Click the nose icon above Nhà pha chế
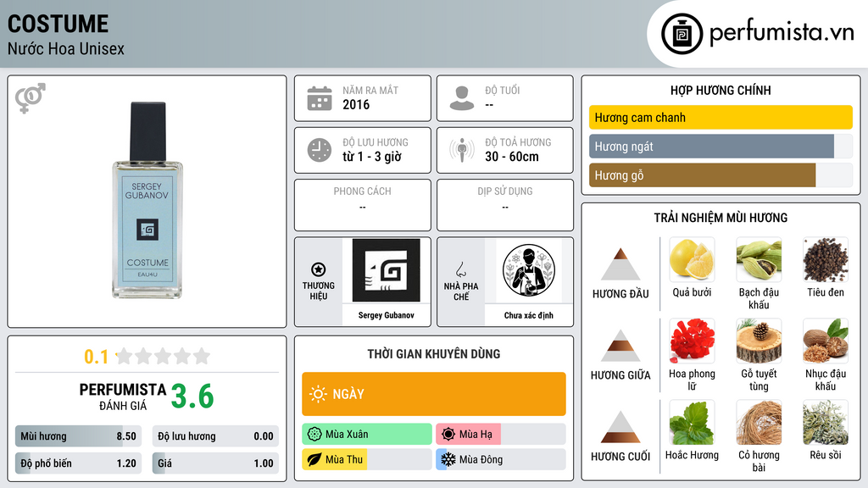 460,269
